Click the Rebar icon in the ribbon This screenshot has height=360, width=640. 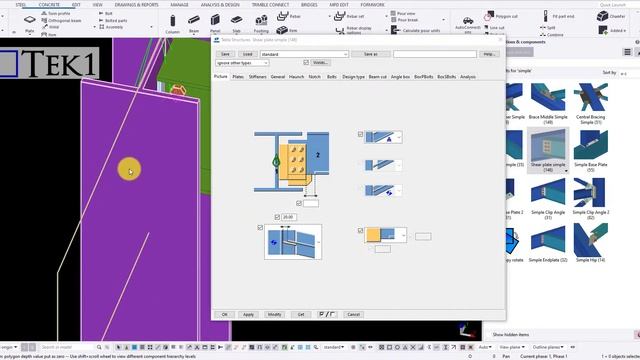pyautogui.click(x=282, y=16)
